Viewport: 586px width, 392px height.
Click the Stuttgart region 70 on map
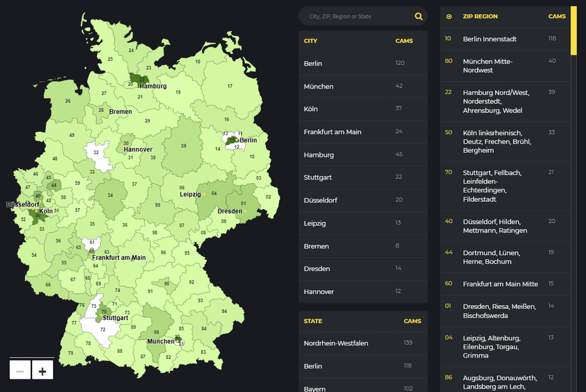pos(104,312)
